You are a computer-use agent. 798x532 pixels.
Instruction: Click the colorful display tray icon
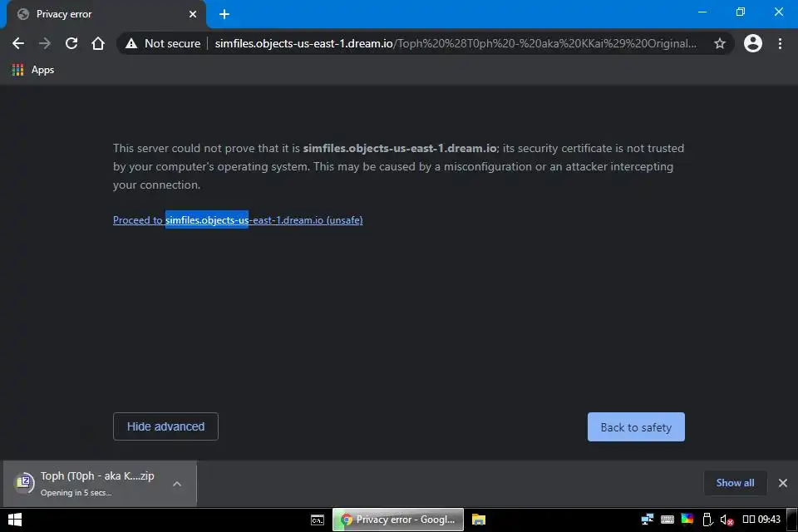[x=687, y=520]
